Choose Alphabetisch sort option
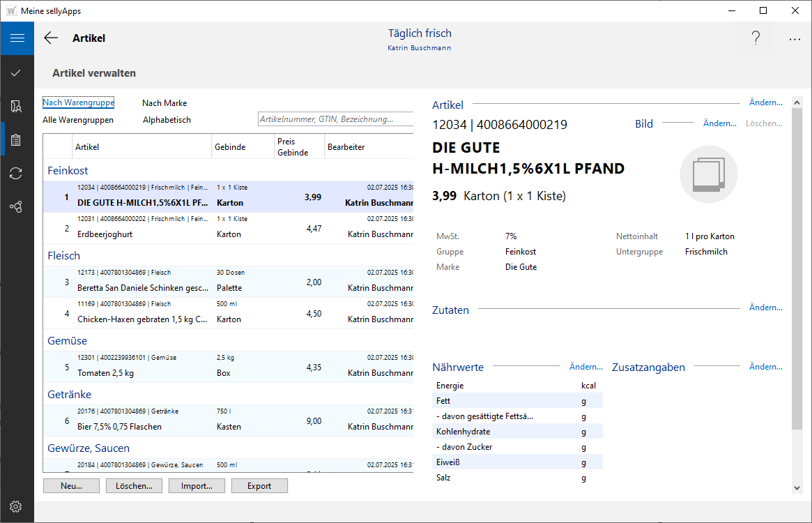This screenshot has width=812, height=523. (167, 120)
